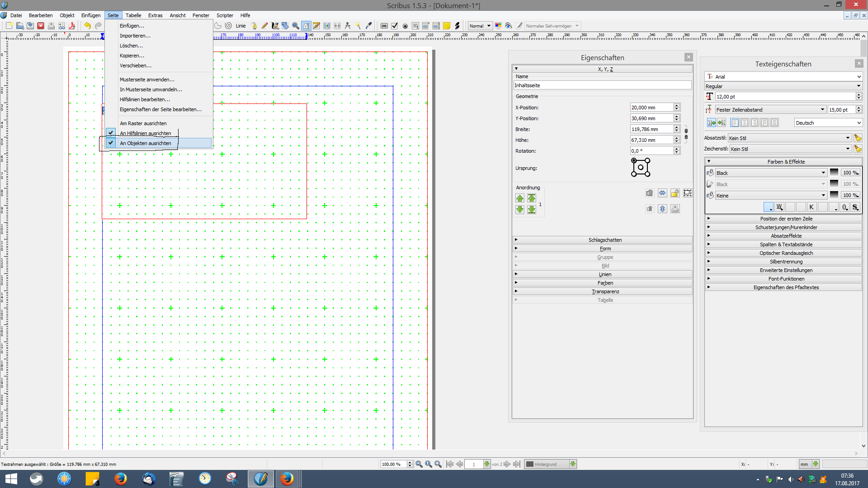
Task: Click the lock object icon
Action: [x=675, y=193]
